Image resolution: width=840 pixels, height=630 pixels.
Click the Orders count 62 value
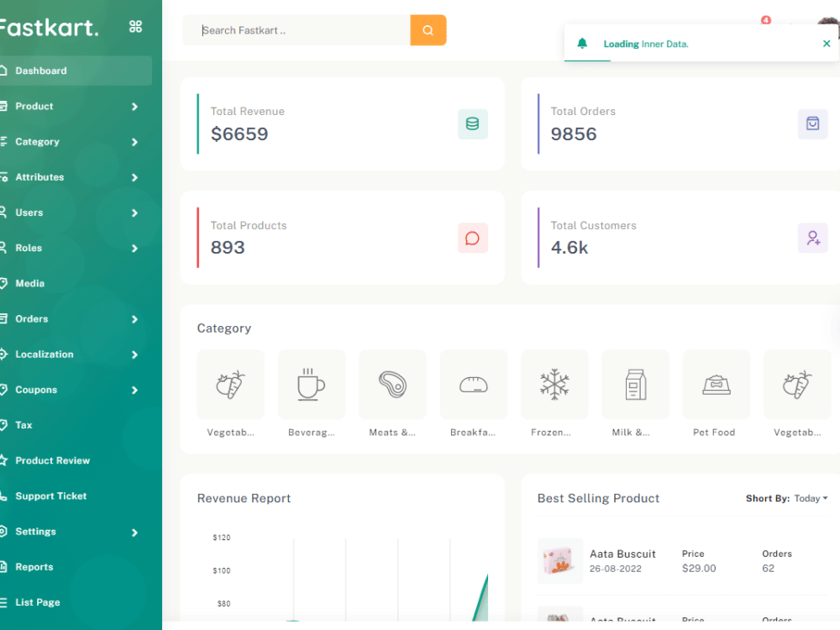tap(769, 569)
